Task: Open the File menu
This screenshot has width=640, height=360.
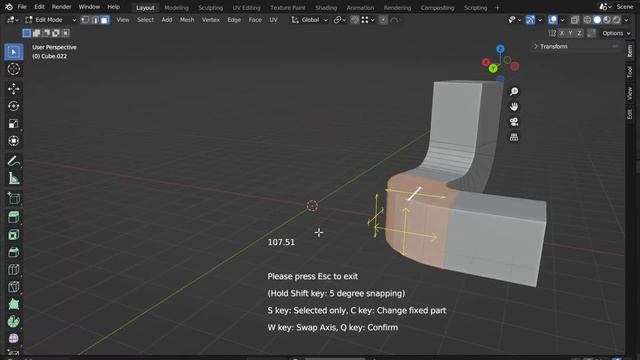Action: pyautogui.click(x=22, y=7)
